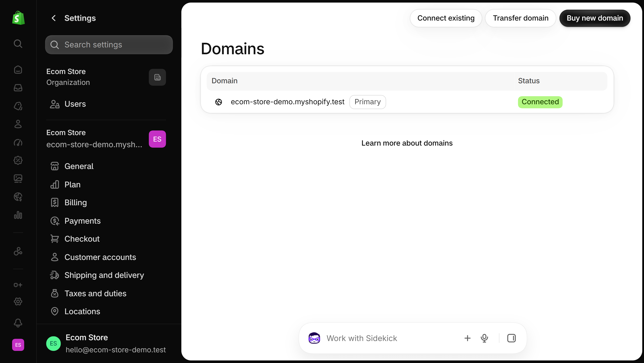The image size is (644, 363).
Task: Open Checkout settings
Action: [x=106, y=239]
